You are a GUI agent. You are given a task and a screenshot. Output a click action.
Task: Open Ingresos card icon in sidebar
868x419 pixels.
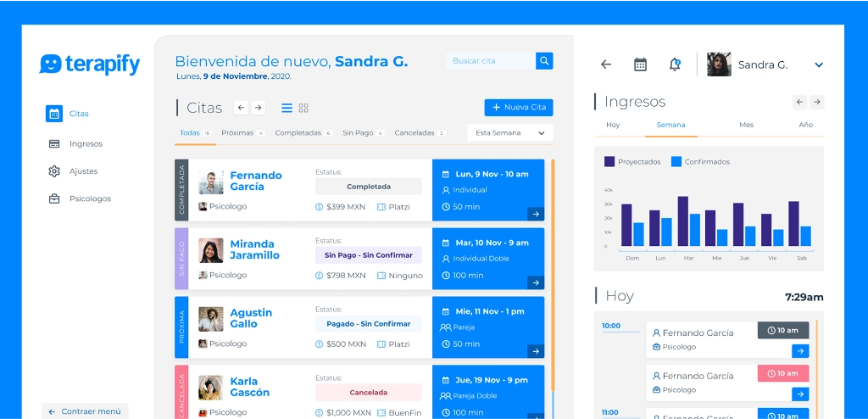54,143
